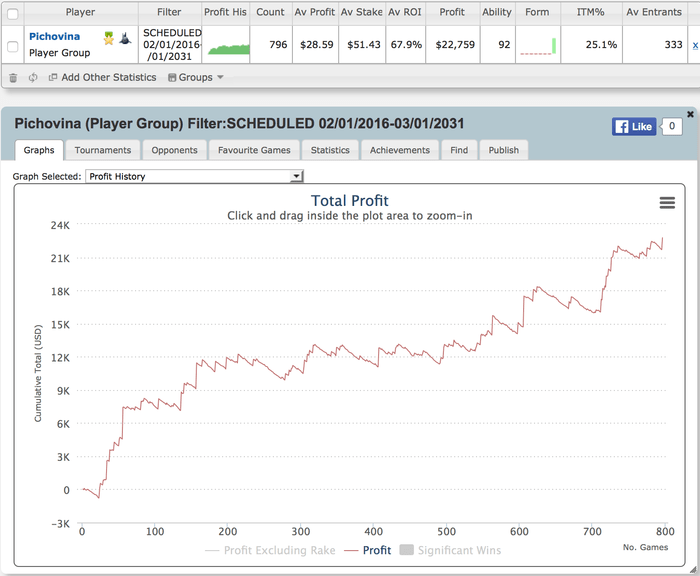The height and width of the screenshot is (576, 700).
Task: Close the Pichovina details panel
Action: click(x=690, y=114)
